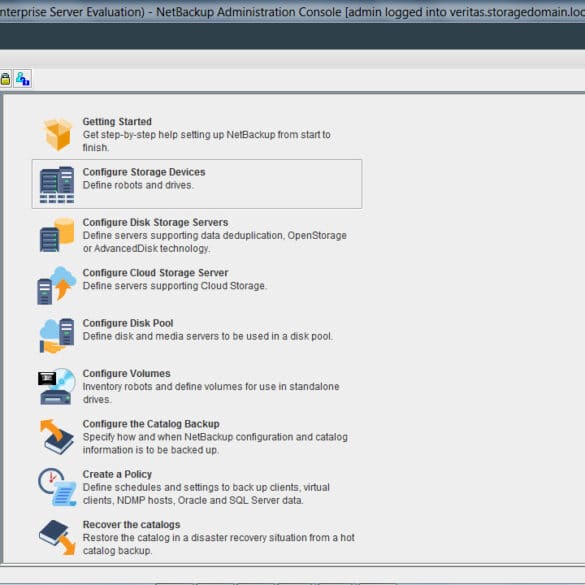The width and height of the screenshot is (585, 585).
Task: Open Configure the Catalog Backup wizard
Action: [x=151, y=424]
